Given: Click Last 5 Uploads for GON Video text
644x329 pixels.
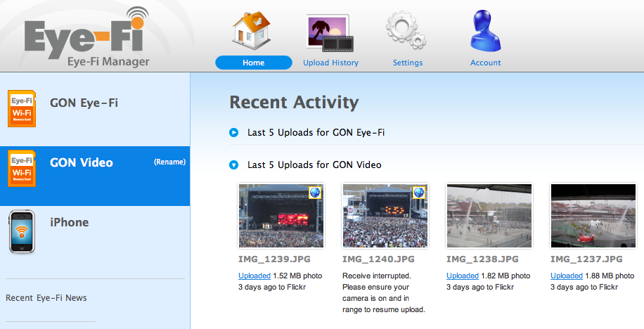Looking at the screenshot, I should pos(314,165).
